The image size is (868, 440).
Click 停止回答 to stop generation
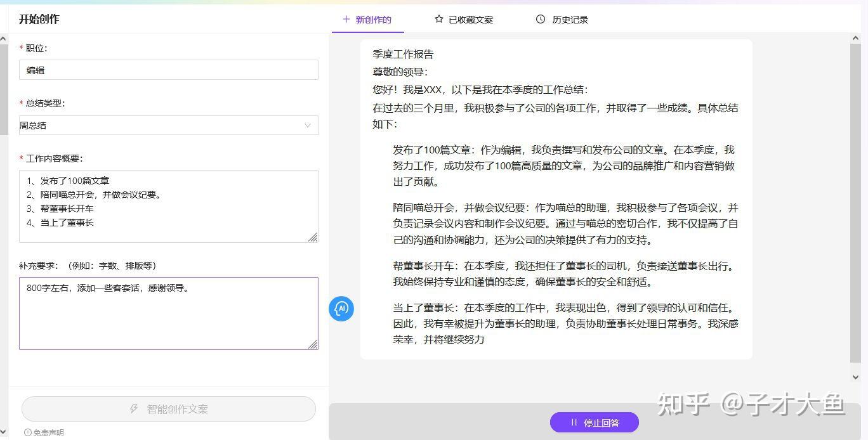tap(593, 422)
